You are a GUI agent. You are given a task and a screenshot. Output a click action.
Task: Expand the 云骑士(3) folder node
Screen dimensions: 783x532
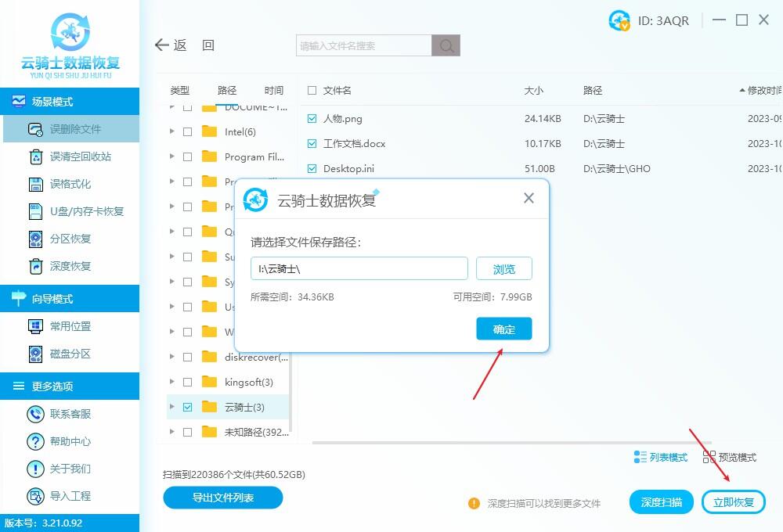tap(171, 408)
